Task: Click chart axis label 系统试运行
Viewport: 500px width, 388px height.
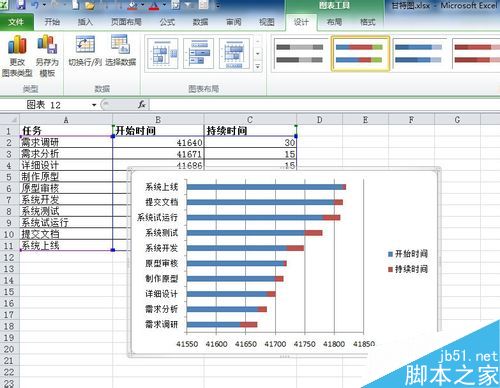Action: coord(157,217)
